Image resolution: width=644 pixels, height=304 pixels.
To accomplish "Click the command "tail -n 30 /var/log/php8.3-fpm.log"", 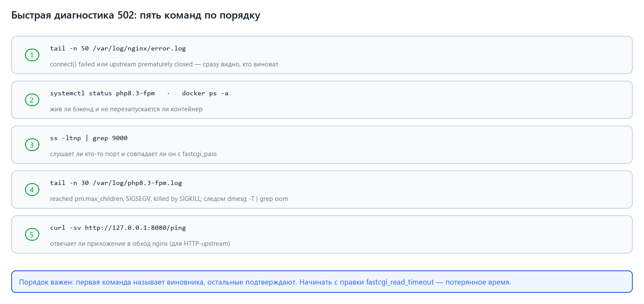I will tap(116, 183).
